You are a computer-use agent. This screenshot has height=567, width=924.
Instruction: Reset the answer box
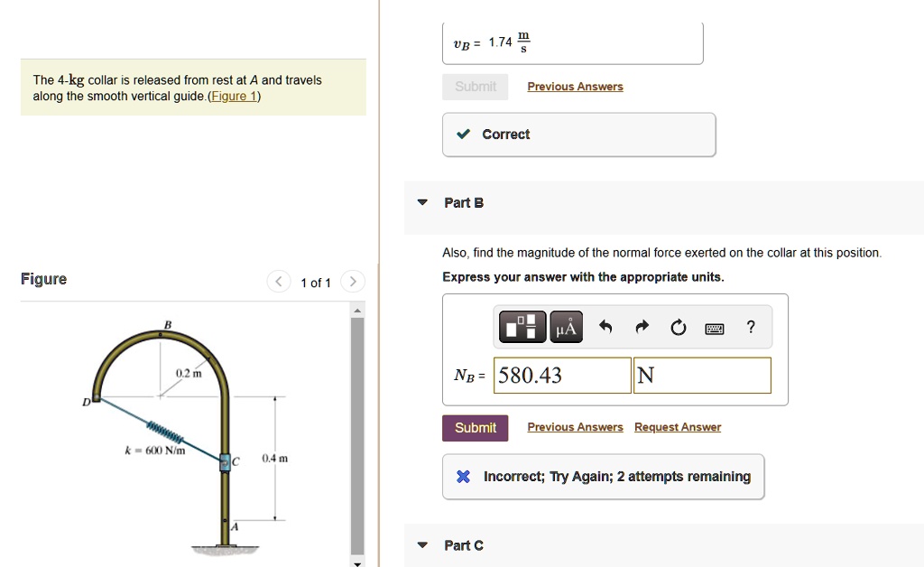coord(678,328)
